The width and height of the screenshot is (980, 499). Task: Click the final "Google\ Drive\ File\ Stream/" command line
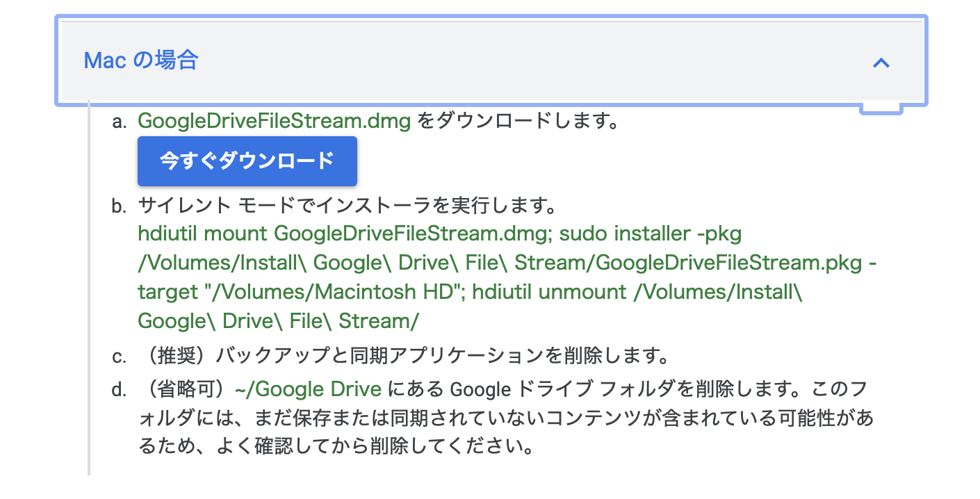pyautogui.click(x=278, y=321)
